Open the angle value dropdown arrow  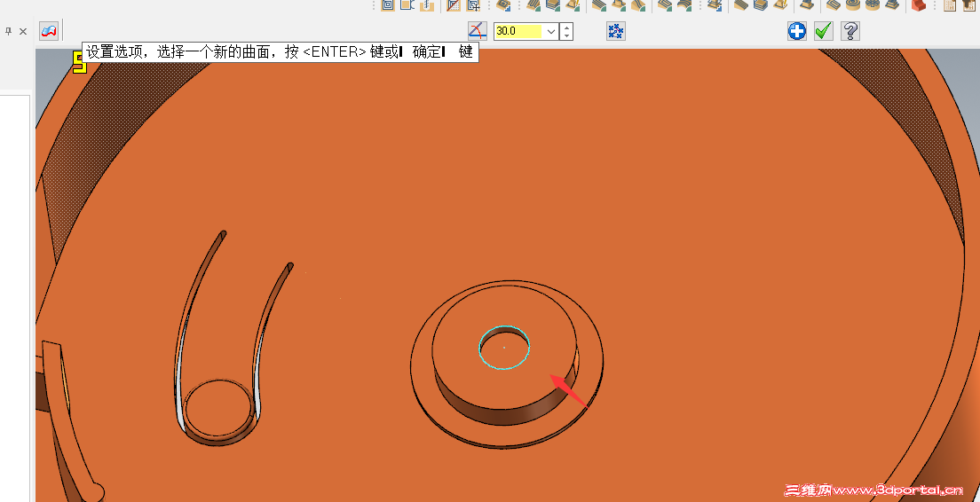[550, 31]
